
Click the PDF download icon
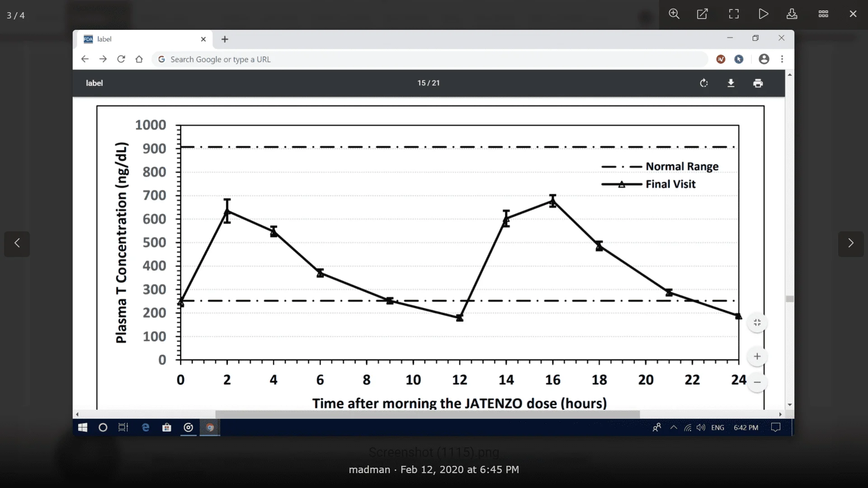click(731, 83)
